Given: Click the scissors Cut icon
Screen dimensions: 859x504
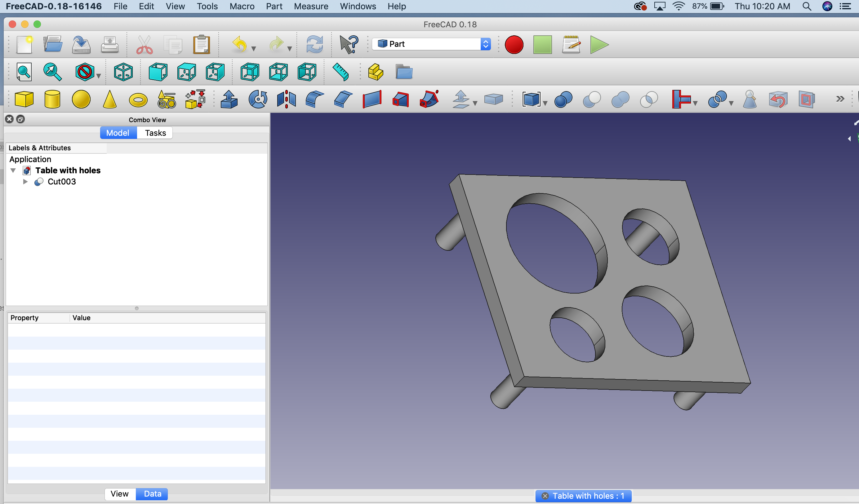Looking at the screenshot, I should 144,44.
